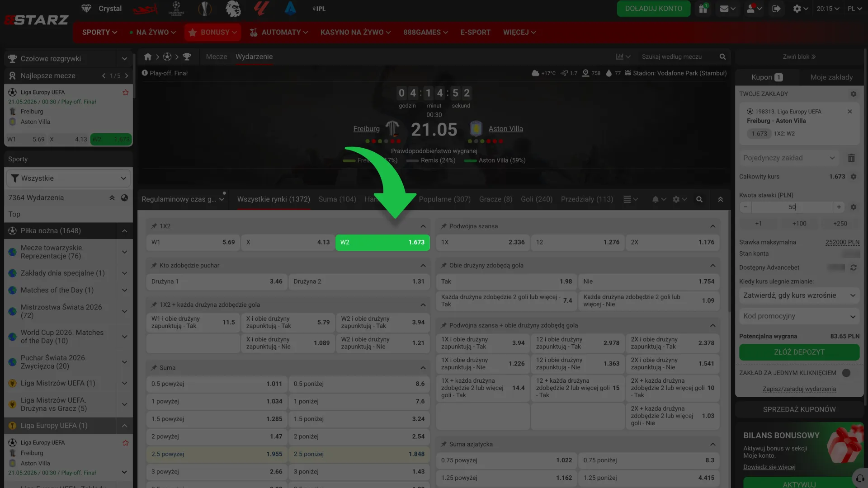Screen dimensions: 868x488
Task: Select 1X double chance odds 2.336
Action: click(483, 243)
